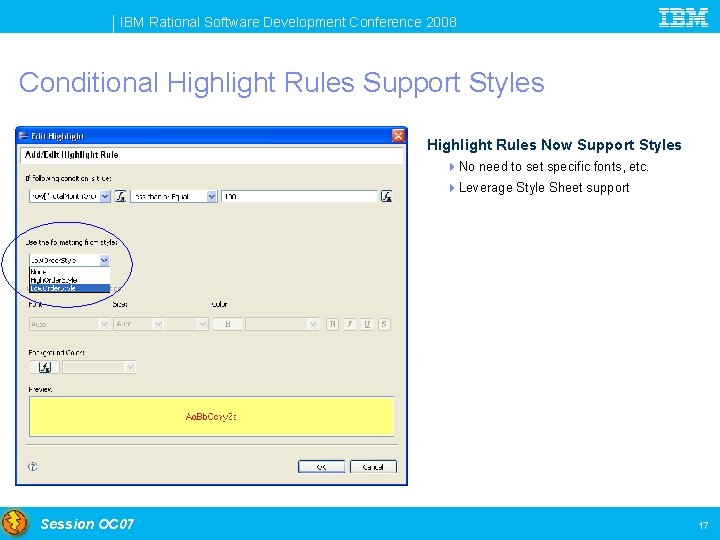Screen dimensions: 720x540
Task: Click Edit Highlight title bar icon
Action: (x=23, y=136)
